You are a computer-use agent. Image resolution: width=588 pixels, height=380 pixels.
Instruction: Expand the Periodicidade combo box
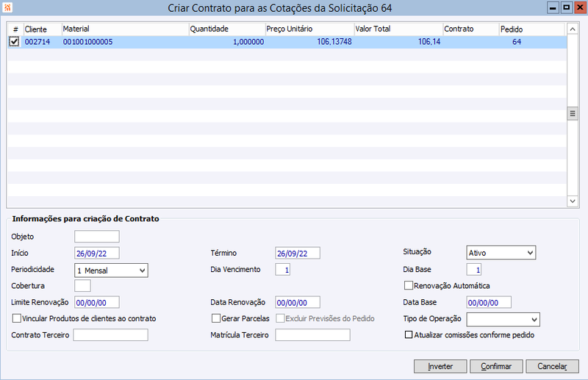coord(112,270)
